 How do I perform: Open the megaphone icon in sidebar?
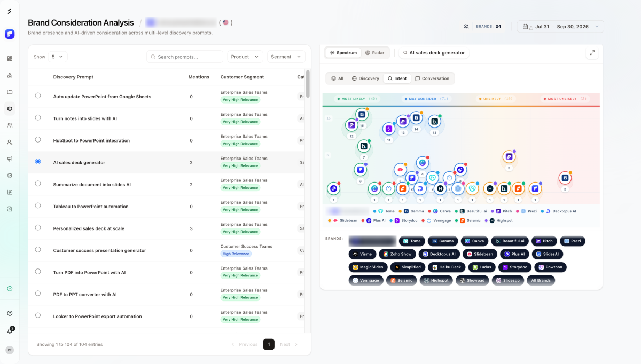tap(10, 159)
